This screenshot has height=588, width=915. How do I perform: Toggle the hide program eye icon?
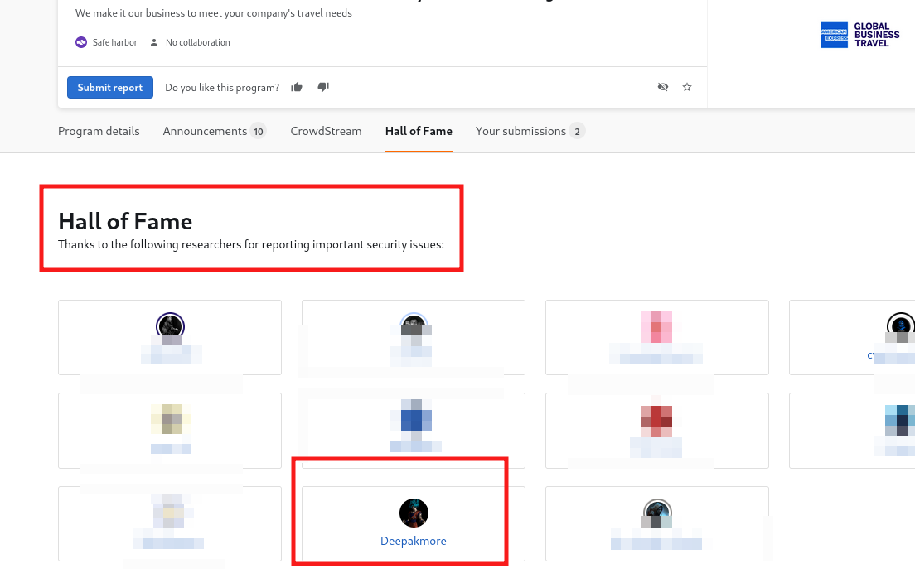pos(663,87)
